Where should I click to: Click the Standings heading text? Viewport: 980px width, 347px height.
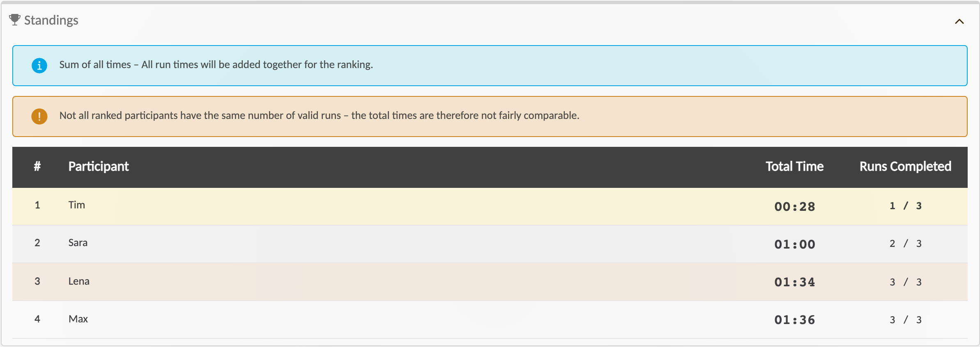pyautogui.click(x=51, y=20)
